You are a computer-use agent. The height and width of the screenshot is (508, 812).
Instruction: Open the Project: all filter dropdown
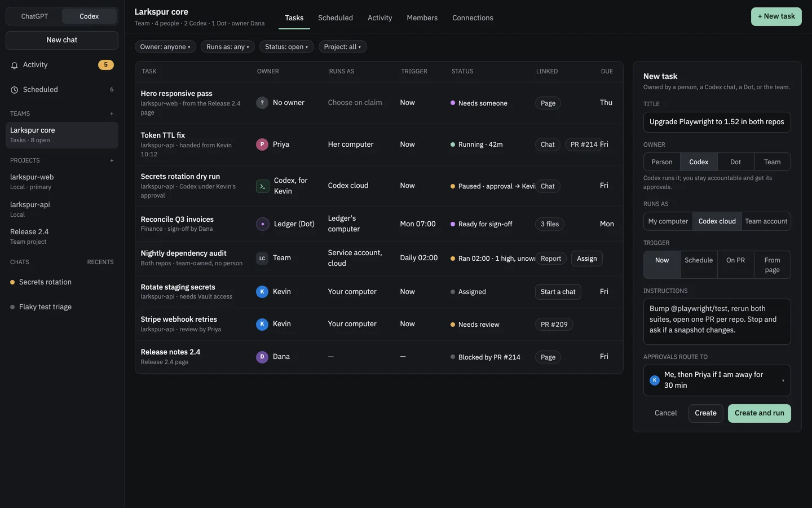(x=342, y=47)
